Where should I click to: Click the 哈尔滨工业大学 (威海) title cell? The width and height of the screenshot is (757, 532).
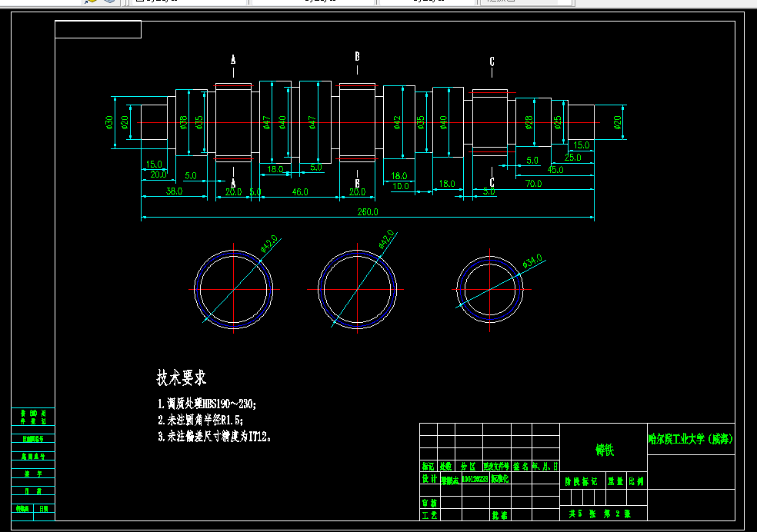(691, 439)
